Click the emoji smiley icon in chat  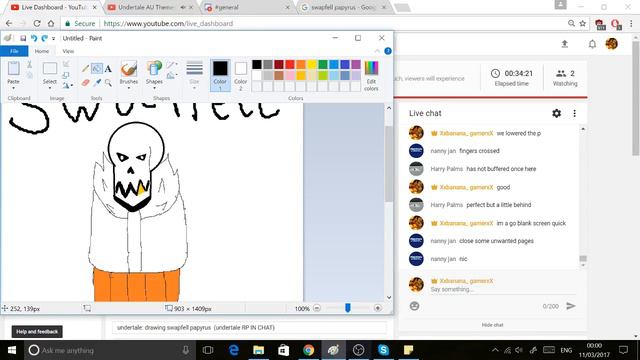click(414, 306)
